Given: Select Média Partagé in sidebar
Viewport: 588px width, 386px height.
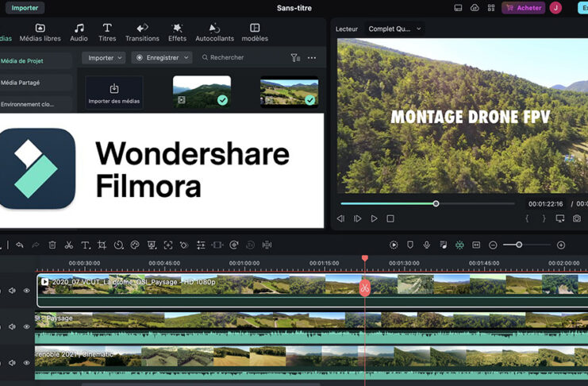Looking at the screenshot, I should point(35,83).
